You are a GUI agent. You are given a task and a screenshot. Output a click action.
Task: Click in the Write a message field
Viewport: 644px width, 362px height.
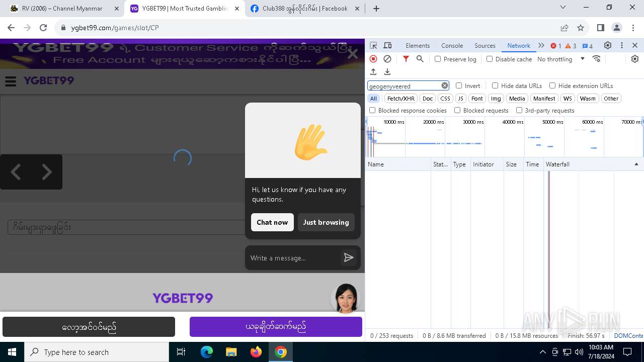tap(294, 258)
